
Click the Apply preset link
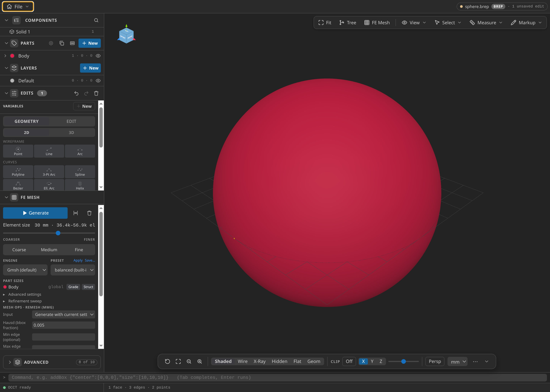(78, 260)
